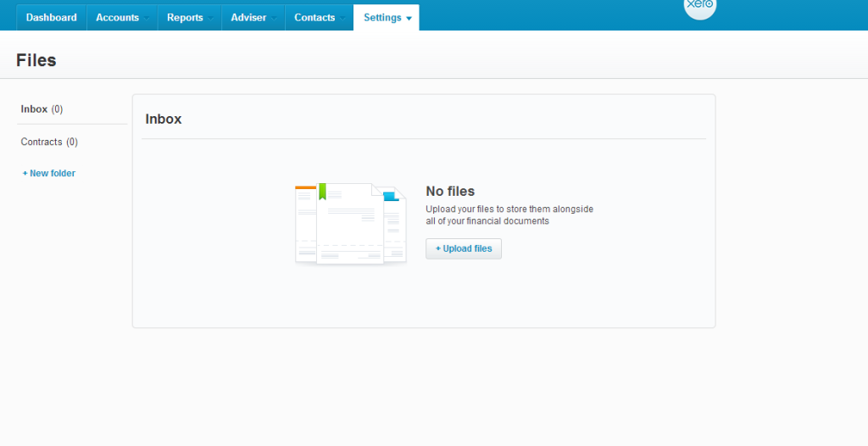
Task: Click the Inbox panel heading
Action: pyautogui.click(x=164, y=120)
